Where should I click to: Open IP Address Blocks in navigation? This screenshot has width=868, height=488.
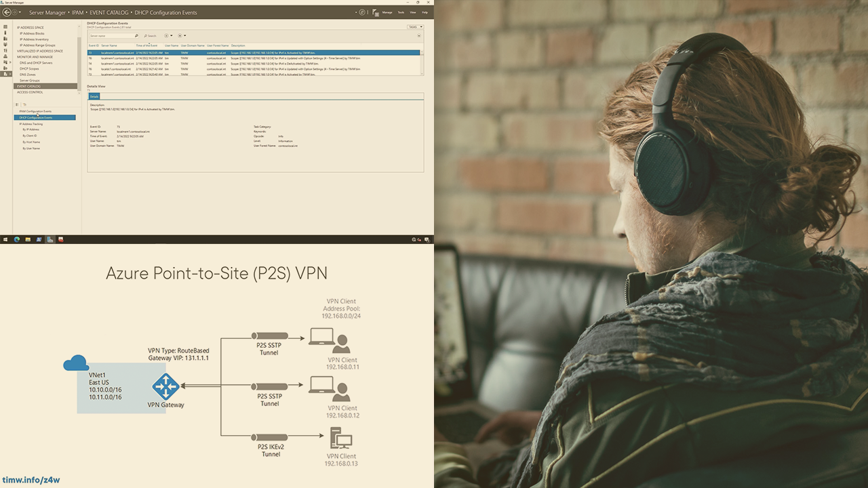tap(32, 33)
